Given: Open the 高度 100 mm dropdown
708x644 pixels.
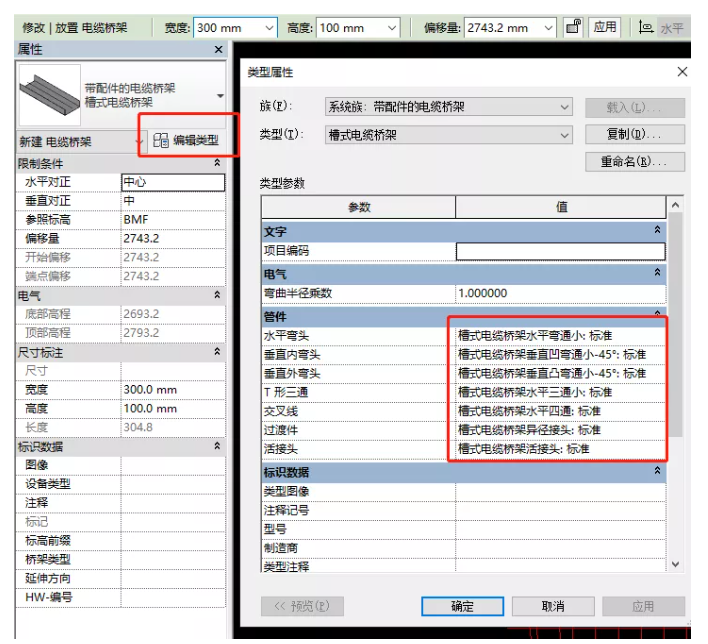Looking at the screenshot, I should click(391, 28).
